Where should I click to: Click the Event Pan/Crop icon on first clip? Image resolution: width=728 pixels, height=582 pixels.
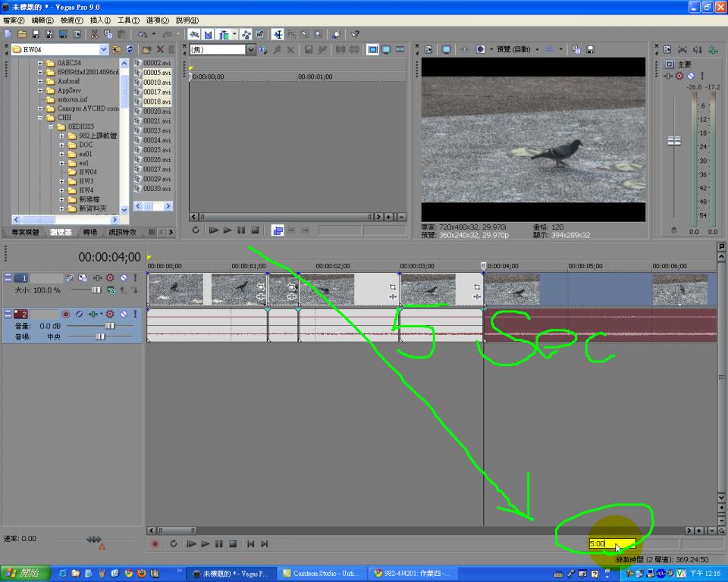[x=260, y=286]
